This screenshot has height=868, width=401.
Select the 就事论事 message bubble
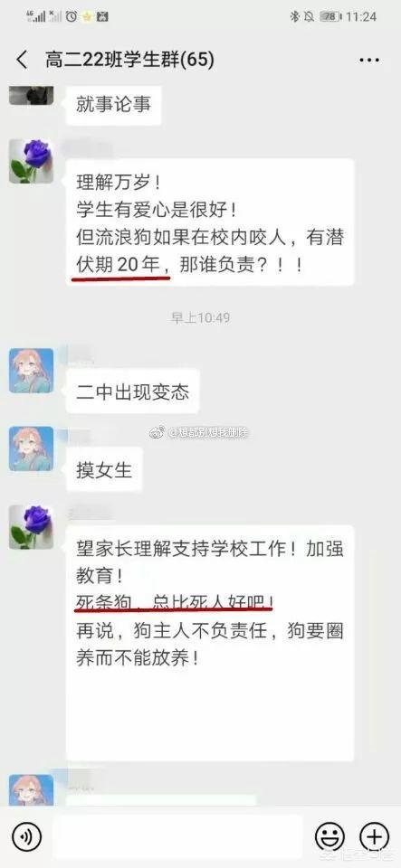pos(113,105)
